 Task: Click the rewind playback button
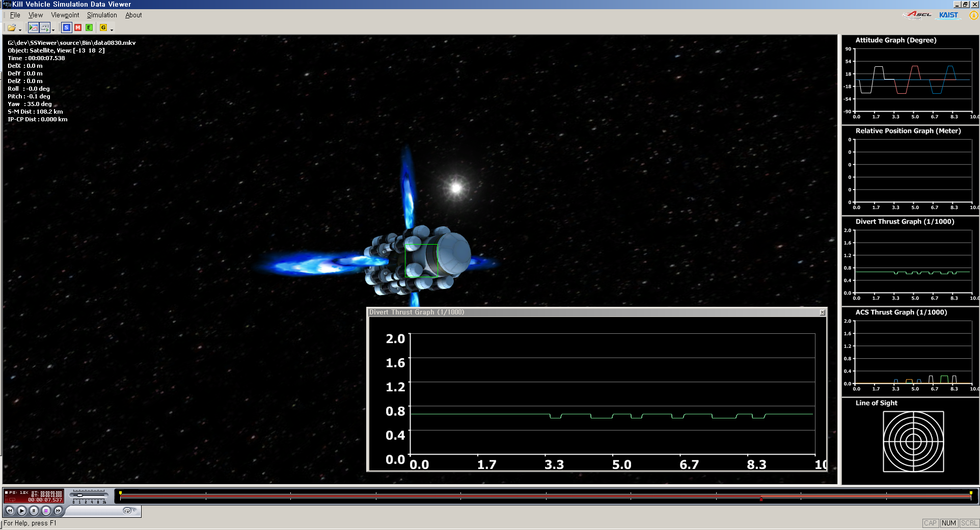[x=10, y=510]
